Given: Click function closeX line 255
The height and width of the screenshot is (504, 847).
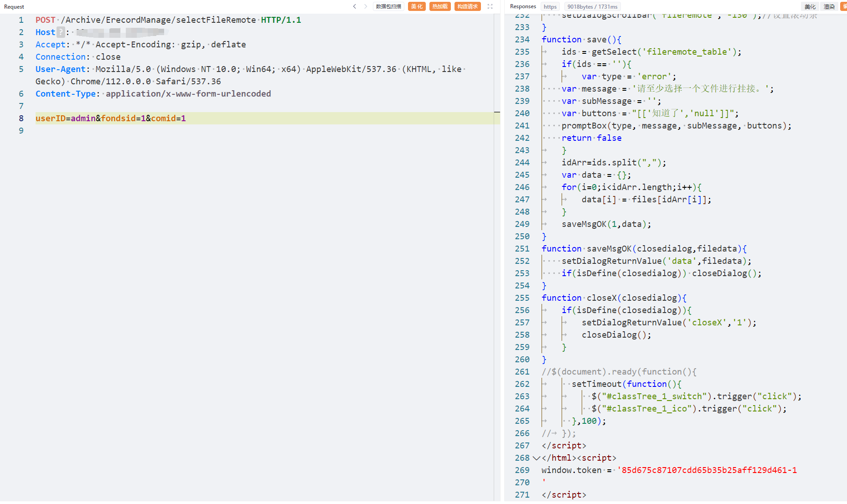Looking at the screenshot, I should [614, 298].
